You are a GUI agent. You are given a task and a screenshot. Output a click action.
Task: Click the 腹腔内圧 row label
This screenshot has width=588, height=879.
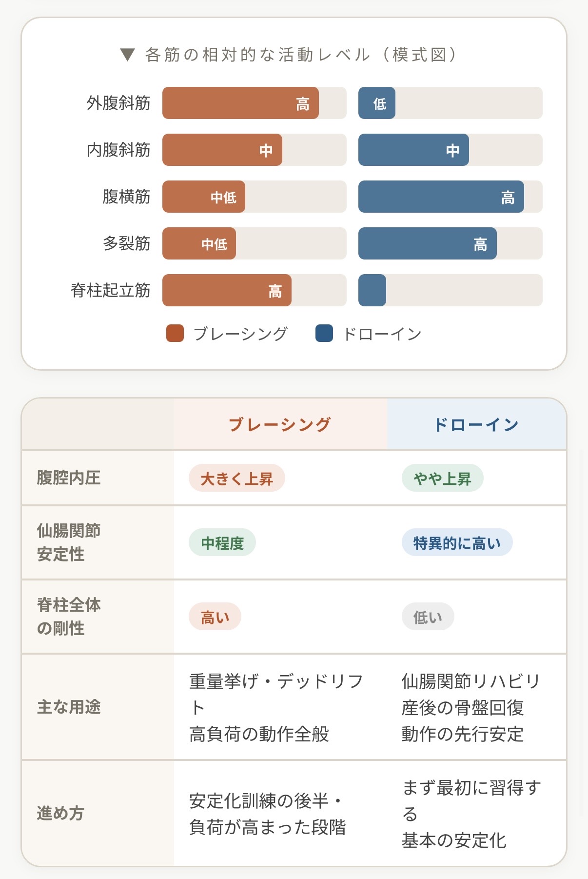pos(69,478)
